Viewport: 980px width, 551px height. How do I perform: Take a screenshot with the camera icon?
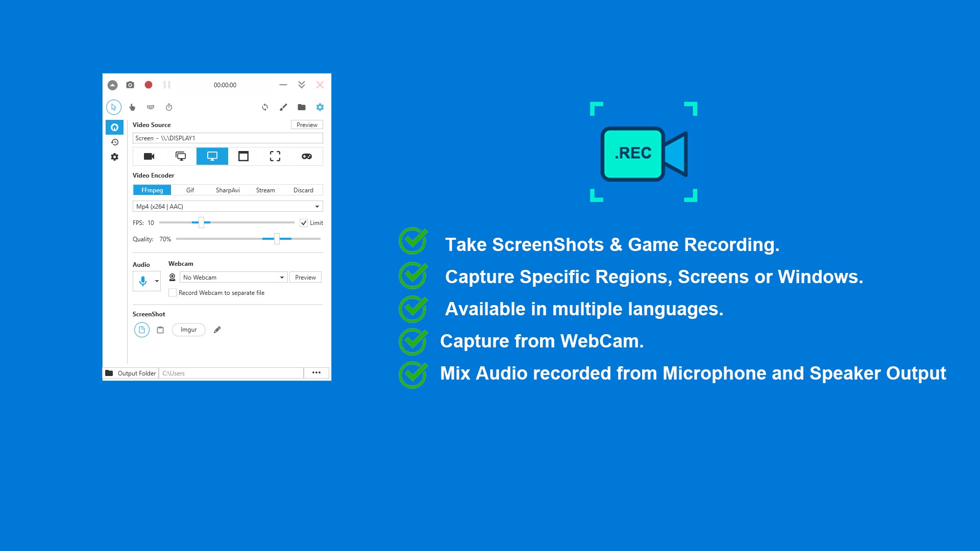130,85
